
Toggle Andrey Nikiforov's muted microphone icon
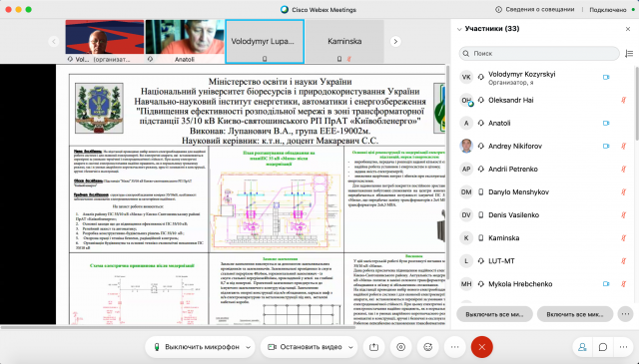click(623, 146)
